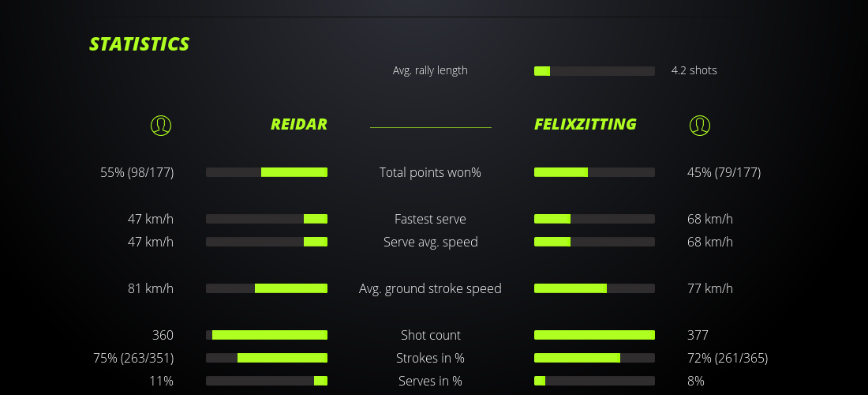Click Felixzitting's Serve avg. speed bar
This screenshot has height=395, width=868.
(x=594, y=242)
